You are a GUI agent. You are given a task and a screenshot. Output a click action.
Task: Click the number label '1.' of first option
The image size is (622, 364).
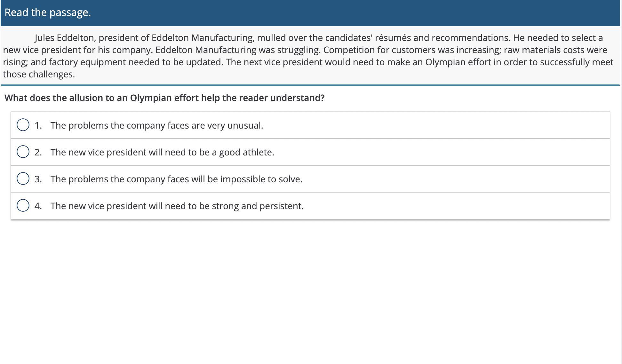click(38, 125)
